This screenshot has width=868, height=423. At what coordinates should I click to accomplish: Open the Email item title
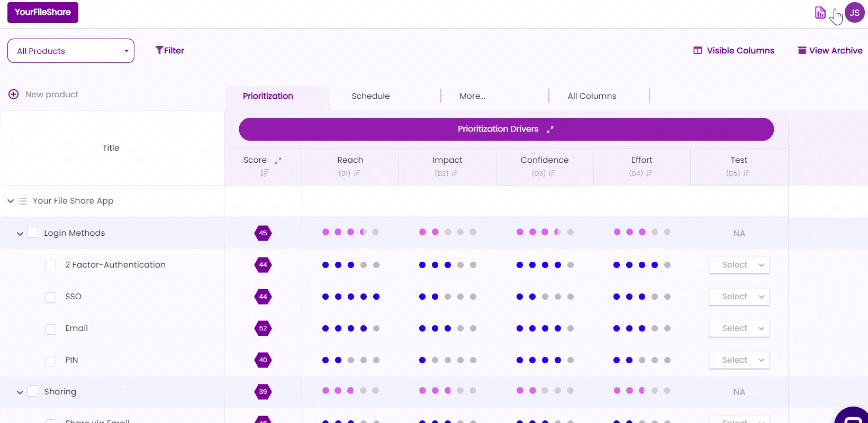pos(76,328)
